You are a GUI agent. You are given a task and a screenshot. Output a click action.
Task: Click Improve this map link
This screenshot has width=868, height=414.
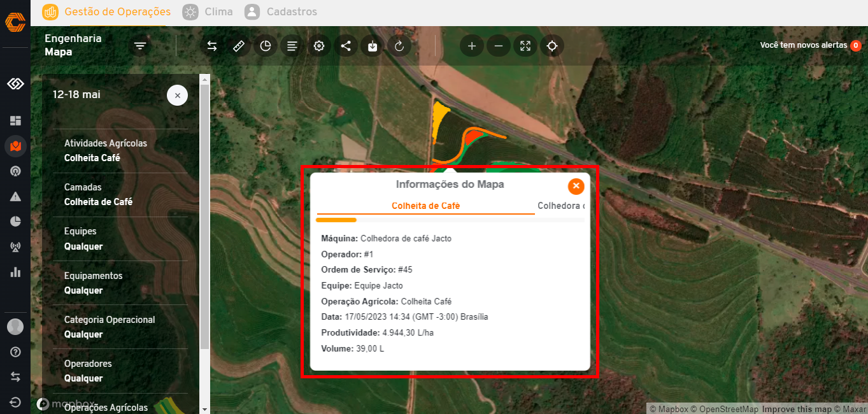coord(797,409)
